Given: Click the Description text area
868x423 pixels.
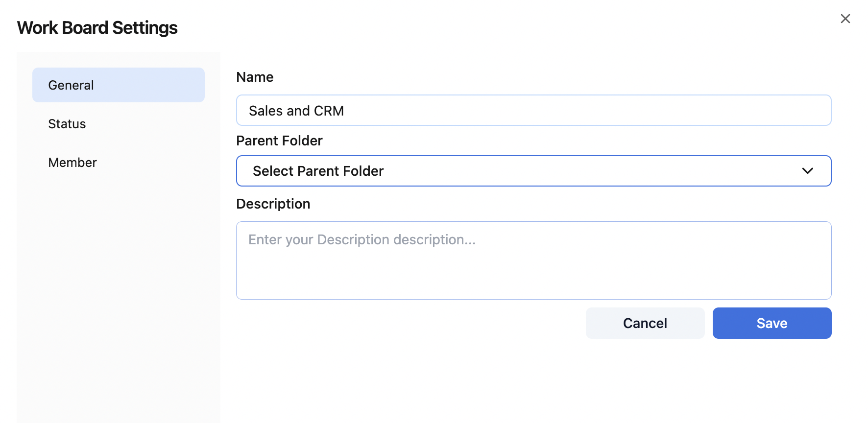Looking at the screenshot, I should [533, 260].
